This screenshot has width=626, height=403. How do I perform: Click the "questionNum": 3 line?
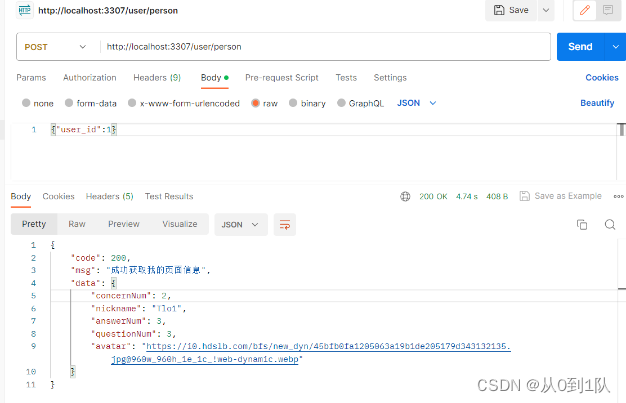[133, 334]
